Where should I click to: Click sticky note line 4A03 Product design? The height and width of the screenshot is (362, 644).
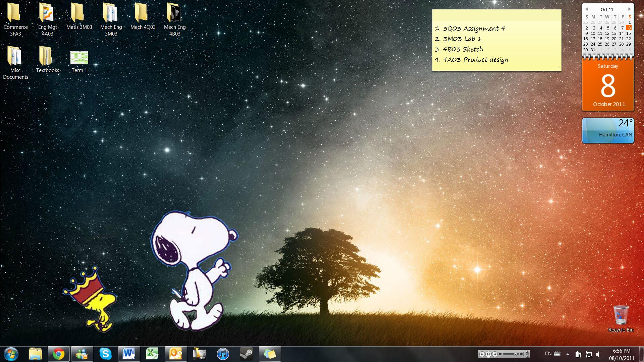pos(472,60)
